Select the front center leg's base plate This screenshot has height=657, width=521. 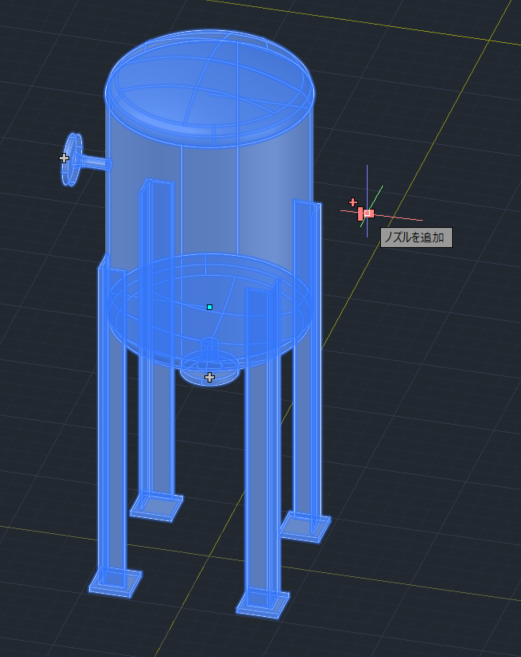click(262, 603)
